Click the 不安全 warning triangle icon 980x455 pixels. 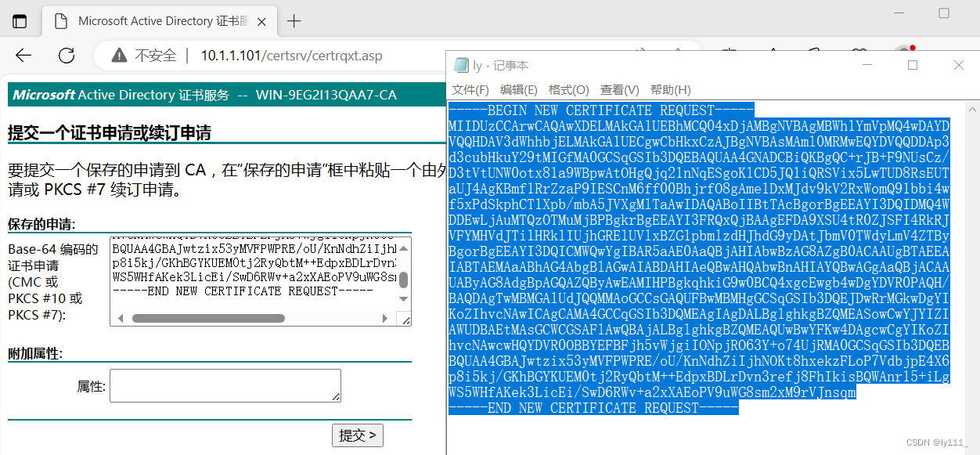point(119,56)
